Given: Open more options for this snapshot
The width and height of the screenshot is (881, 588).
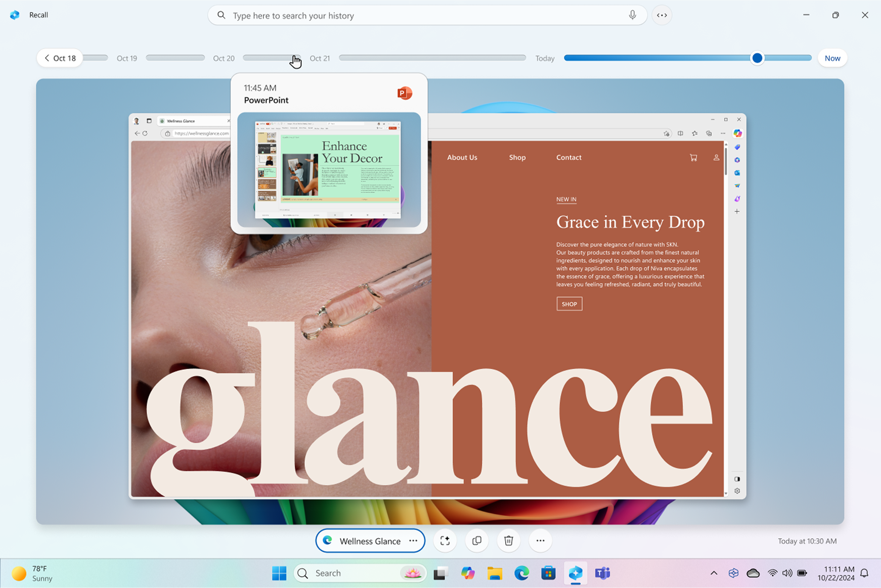Looking at the screenshot, I should (540, 540).
